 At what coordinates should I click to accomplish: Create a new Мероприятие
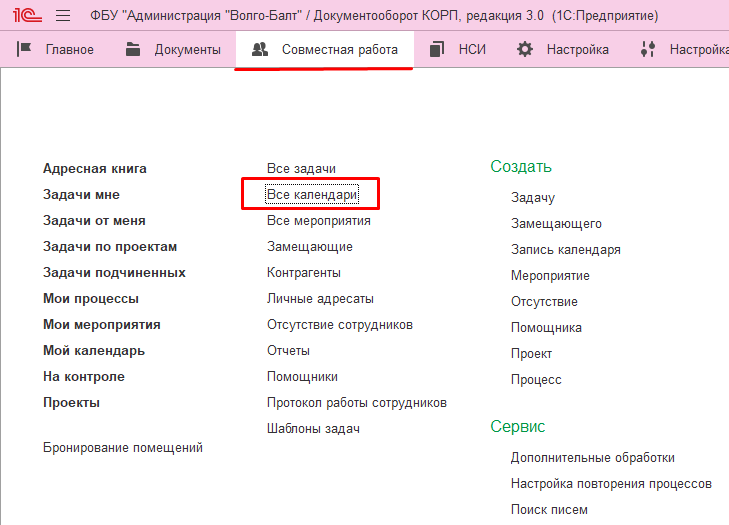coord(550,276)
